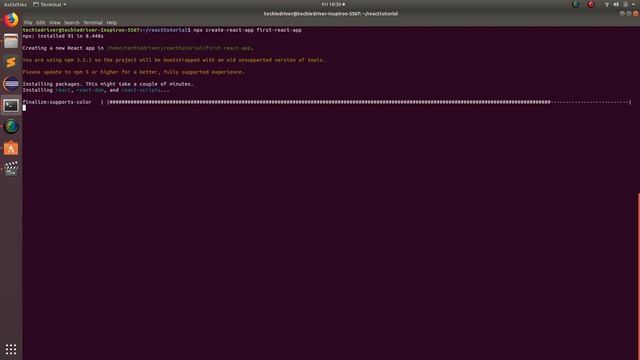Click the terminal window title text
Viewport: 640px width, 360px height.
(331, 14)
